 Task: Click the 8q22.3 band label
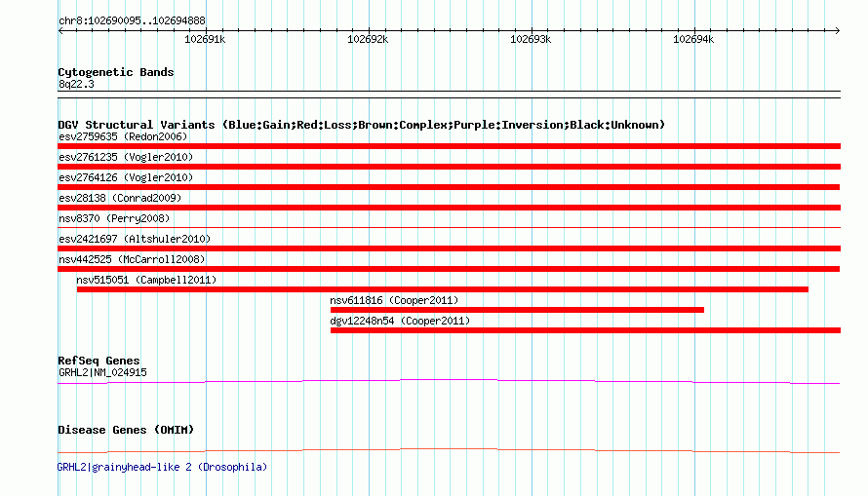76,84
